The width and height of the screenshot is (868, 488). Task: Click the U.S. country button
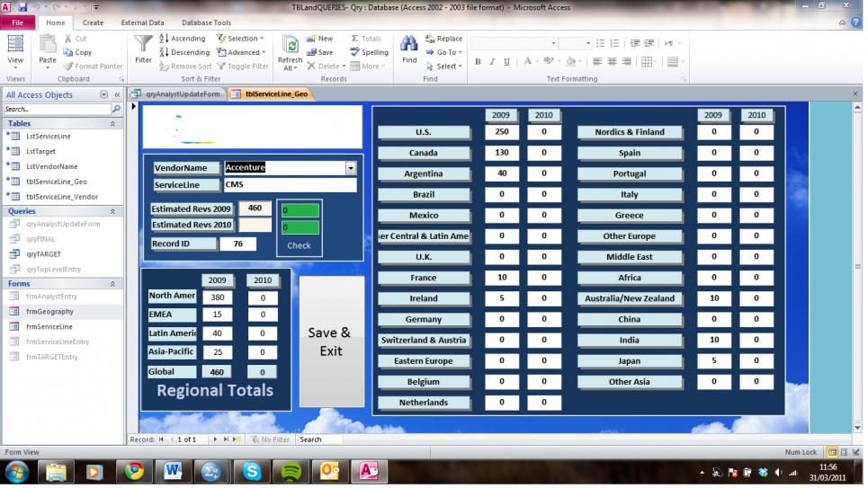(424, 132)
